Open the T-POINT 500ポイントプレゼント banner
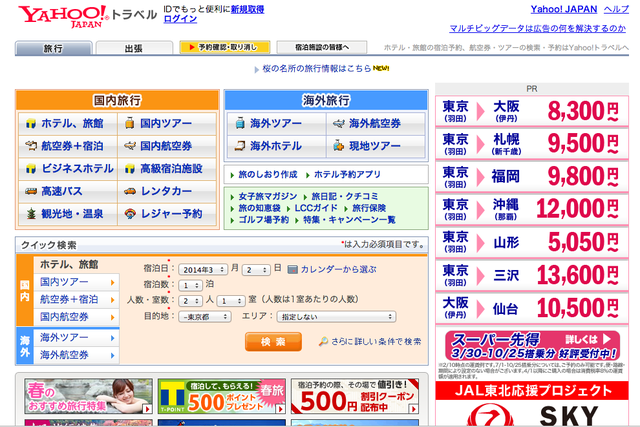This screenshot has width=640, height=427. coord(222,396)
